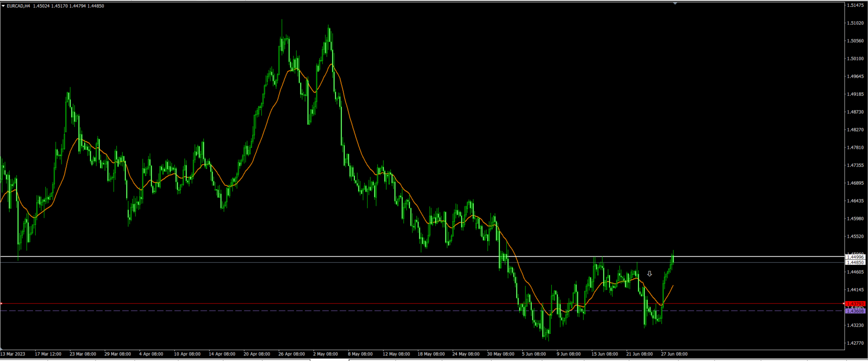Select the down arrow object on chart
This screenshot has width=868, height=361.
(649, 274)
